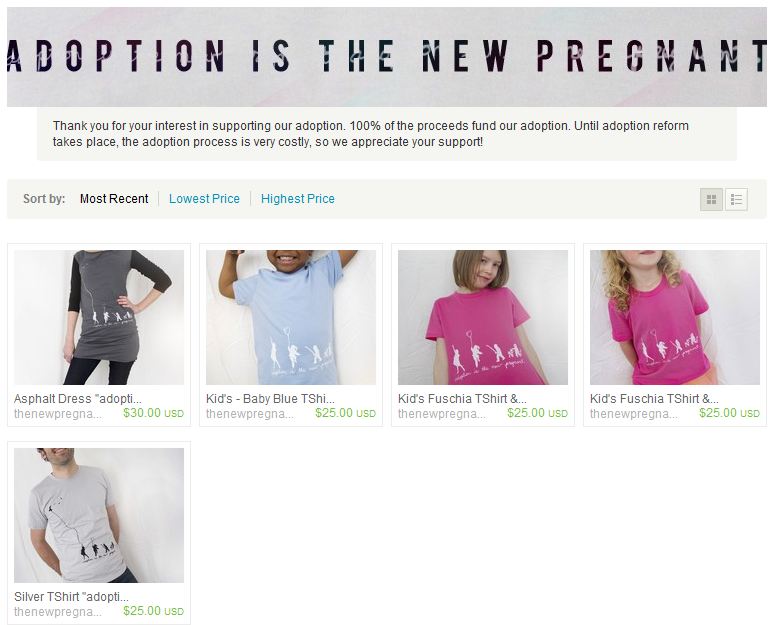Viewport: 777px width, 625px height.
Task: Open the Silver TShirt product photo
Action: (x=99, y=515)
